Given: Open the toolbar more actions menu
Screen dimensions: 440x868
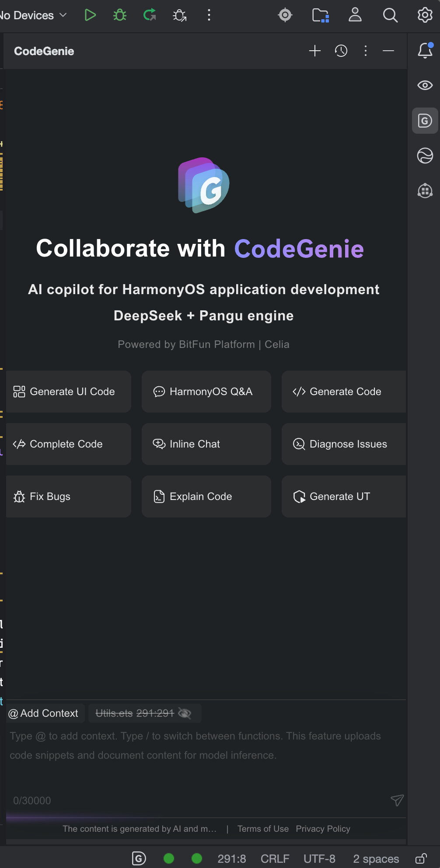Looking at the screenshot, I should tap(209, 15).
